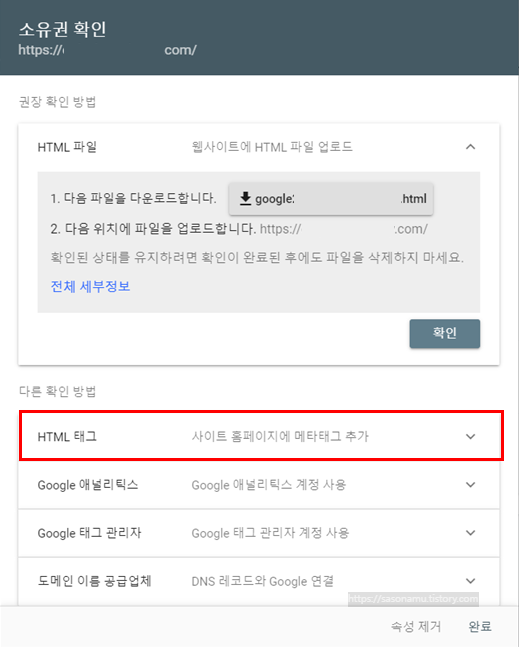Expand the 도메인 이름 공급업체 chevron
This screenshot has width=519, height=647.
[470, 581]
